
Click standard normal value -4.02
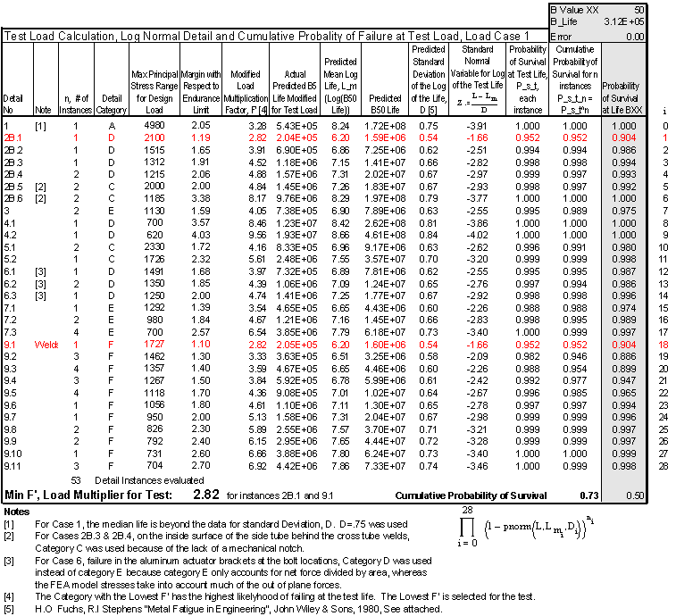tap(477, 236)
